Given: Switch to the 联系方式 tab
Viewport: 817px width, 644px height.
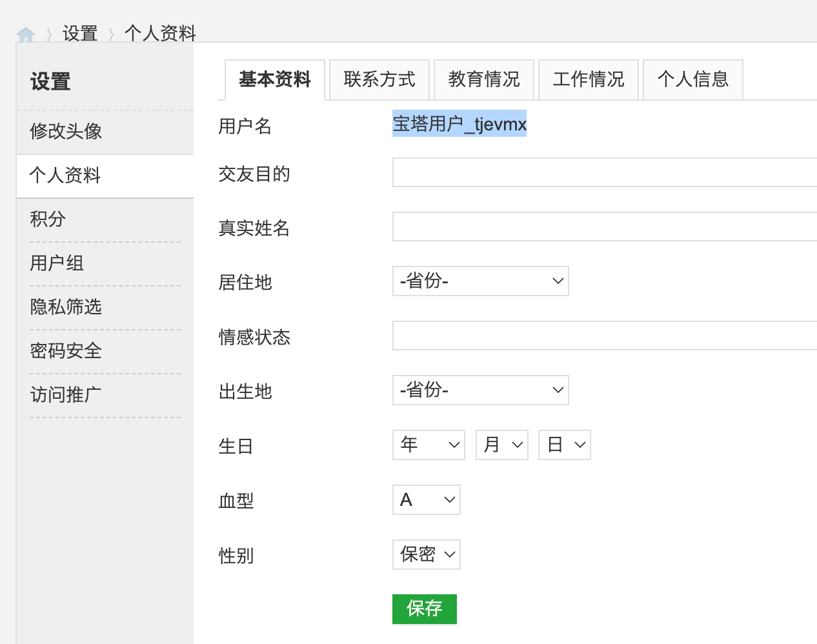Looking at the screenshot, I should click(379, 79).
